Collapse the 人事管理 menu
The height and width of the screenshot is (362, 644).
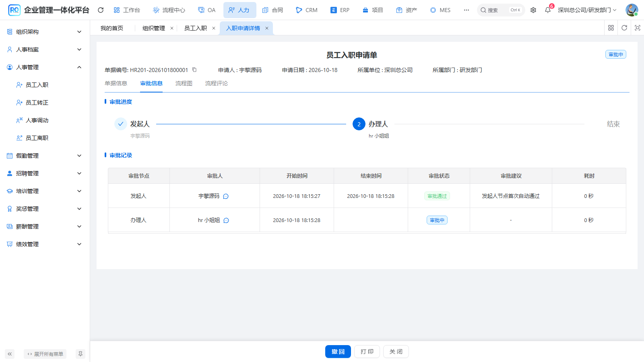[45, 67]
